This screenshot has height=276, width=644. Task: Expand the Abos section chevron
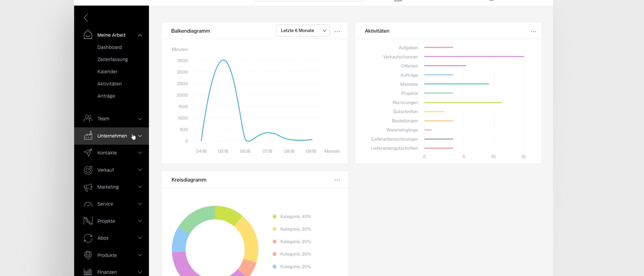tap(140, 238)
